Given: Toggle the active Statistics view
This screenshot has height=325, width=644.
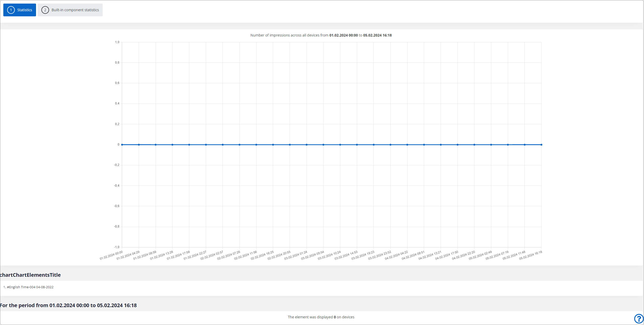Looking at the screenshot, I should point(19,10).
